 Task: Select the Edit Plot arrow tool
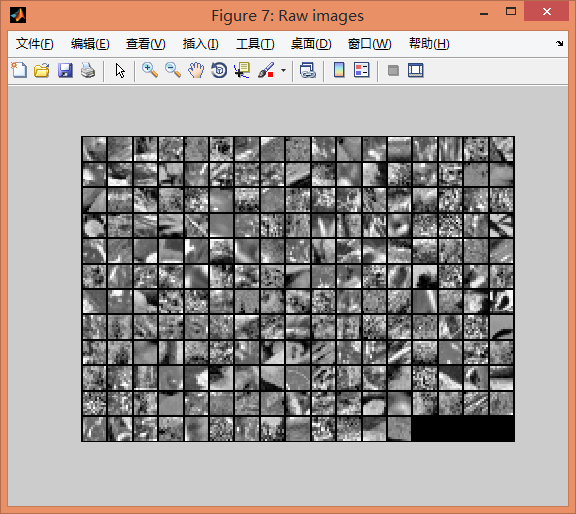120,70
